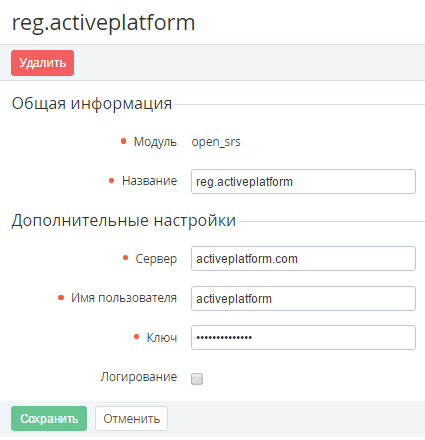
Task: Click the Отменить button
Action: point(131,418)
